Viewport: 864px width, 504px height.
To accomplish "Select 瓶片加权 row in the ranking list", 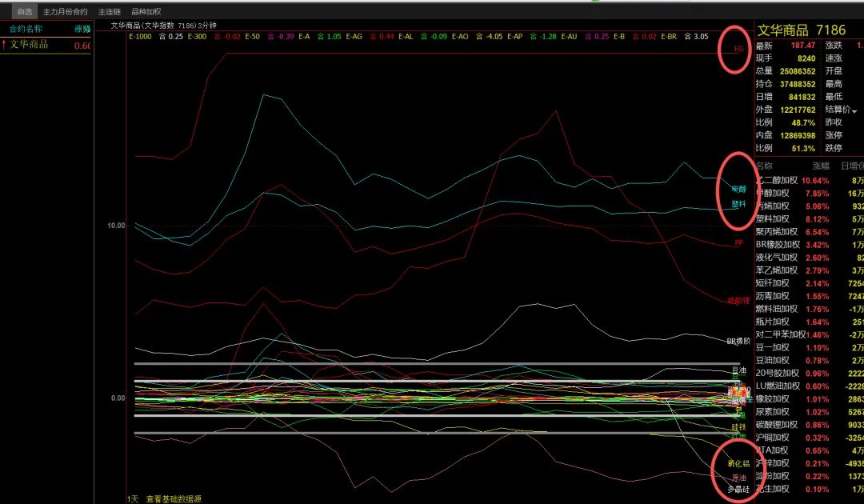I will (x=810, y=322).
